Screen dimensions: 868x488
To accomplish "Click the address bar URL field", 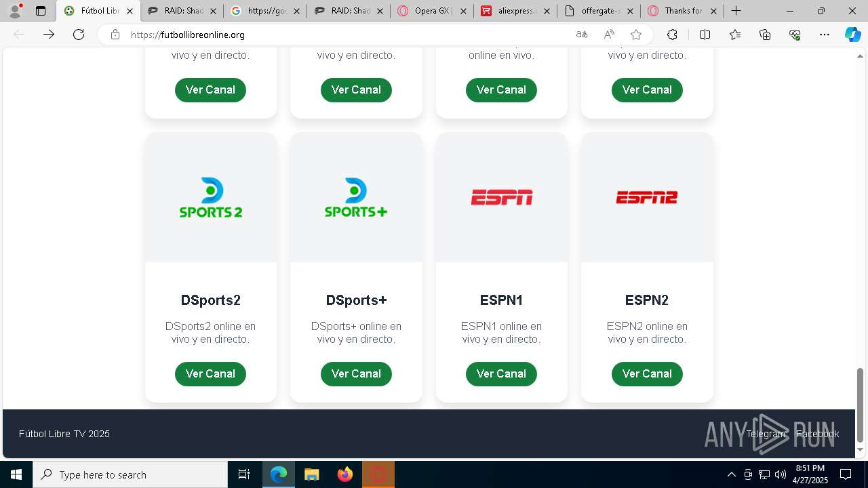I will click(346, 35).
